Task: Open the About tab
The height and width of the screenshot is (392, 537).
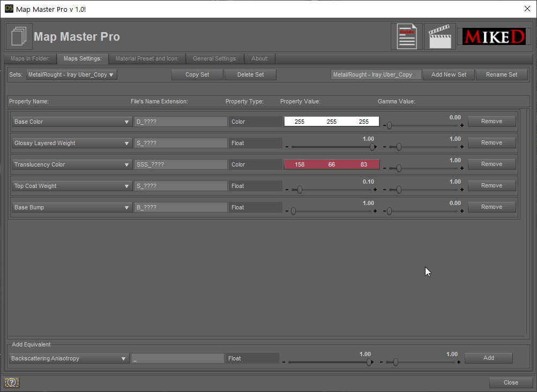Action: coord(260,58)
